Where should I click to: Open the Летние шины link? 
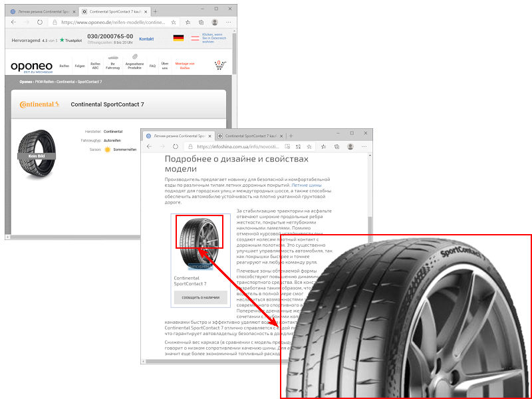pyautogui.click(x=307, y=186)
